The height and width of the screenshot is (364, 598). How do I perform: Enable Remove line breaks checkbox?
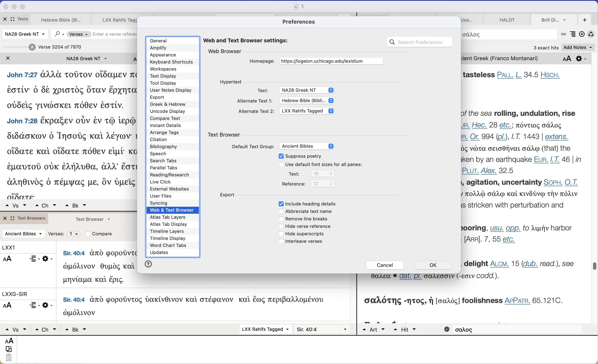tap(281, 219)
